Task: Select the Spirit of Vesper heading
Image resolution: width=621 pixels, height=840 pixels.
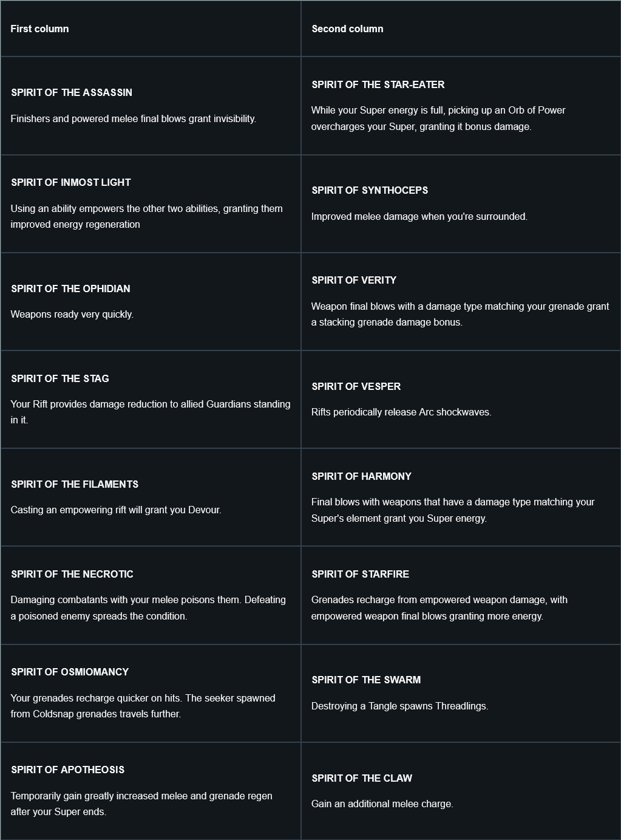Action: point(356,386)
